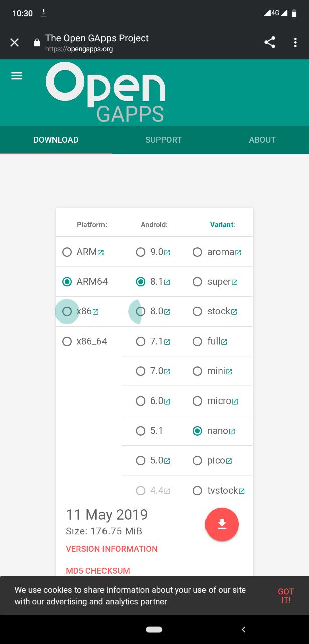Viewport: 309px width, 644px height.
Task: Switch to the SUPPORT tab
Action: (x=164, y=140)
